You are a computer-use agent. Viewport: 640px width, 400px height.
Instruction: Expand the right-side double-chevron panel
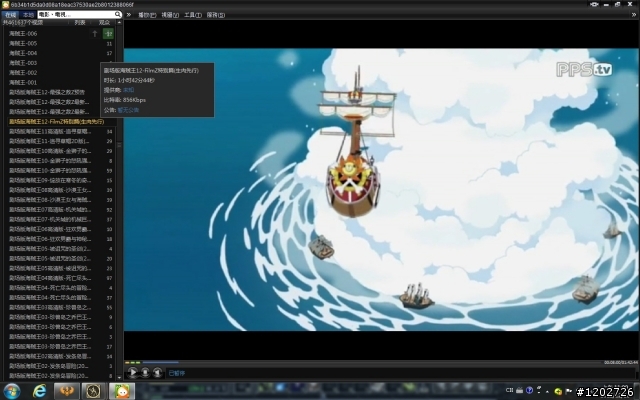coord(634,15)
